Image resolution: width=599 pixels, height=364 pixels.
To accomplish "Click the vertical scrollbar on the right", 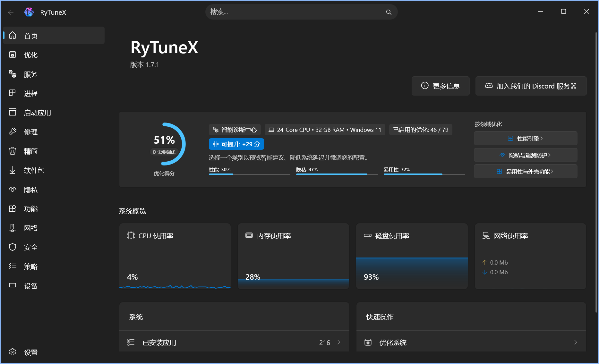I will [x=596, y=172].
